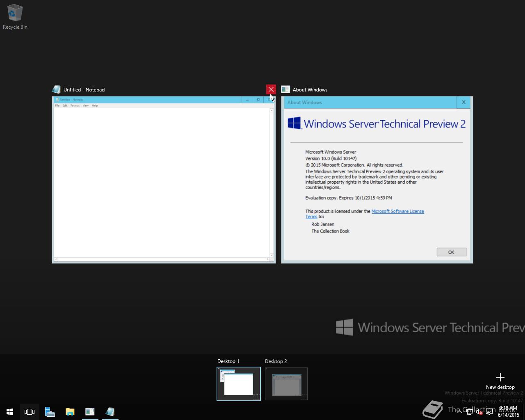This screenshot has height=420, width=525.
Task: Select the About Windows window preview
Action: point(377,180)
